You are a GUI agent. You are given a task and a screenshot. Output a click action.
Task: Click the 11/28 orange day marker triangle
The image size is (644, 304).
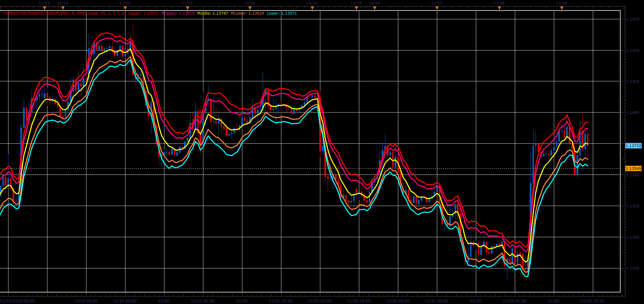pyautogui.click(x=499, y=8)
